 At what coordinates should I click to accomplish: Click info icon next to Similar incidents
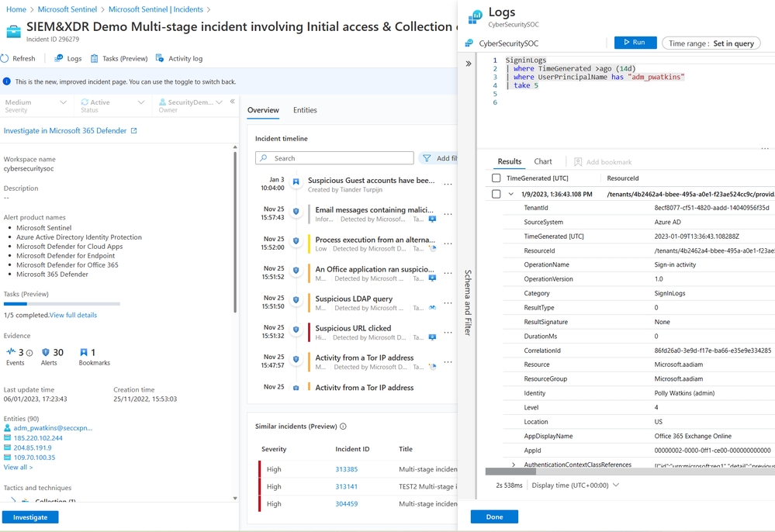(x=343, y=427)
